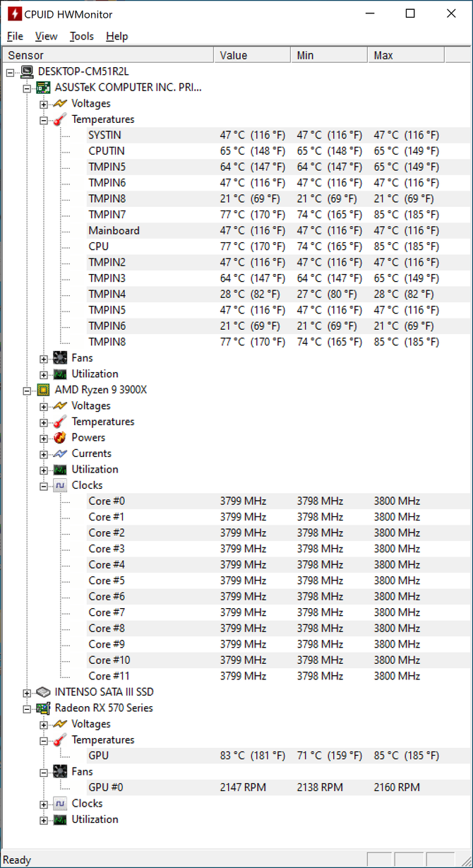Select the Core #0 clock row
473x868 pixels.
pos(278,501)
